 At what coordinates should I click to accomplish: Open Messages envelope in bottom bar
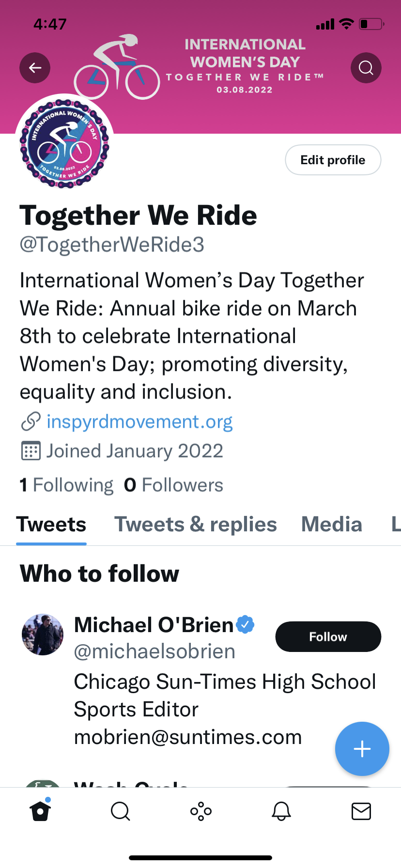coord(361,811)
